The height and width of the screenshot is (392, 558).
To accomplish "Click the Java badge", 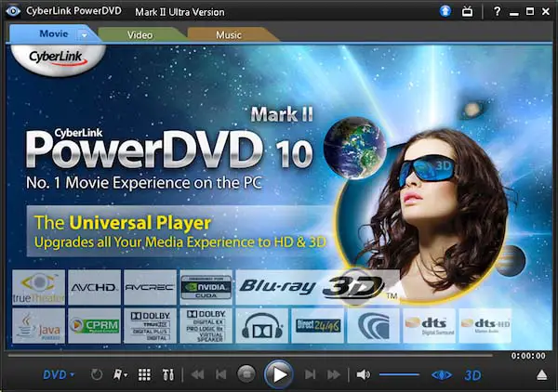I will coord(38,325).
